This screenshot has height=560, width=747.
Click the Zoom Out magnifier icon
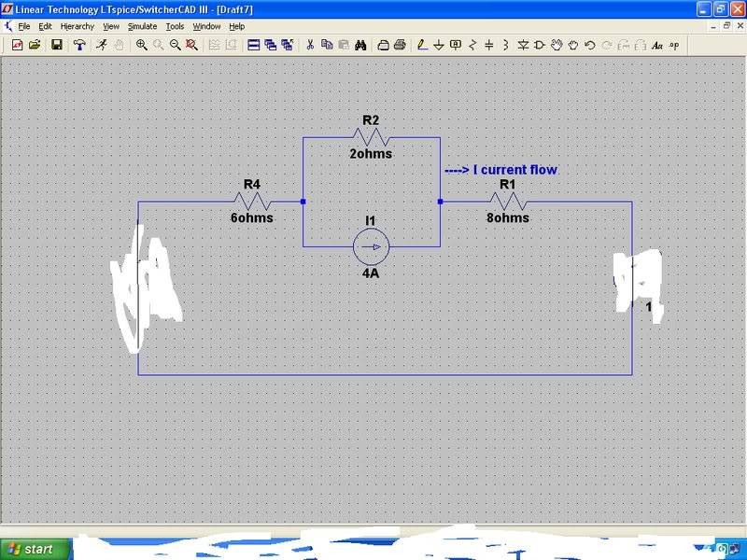176,45
